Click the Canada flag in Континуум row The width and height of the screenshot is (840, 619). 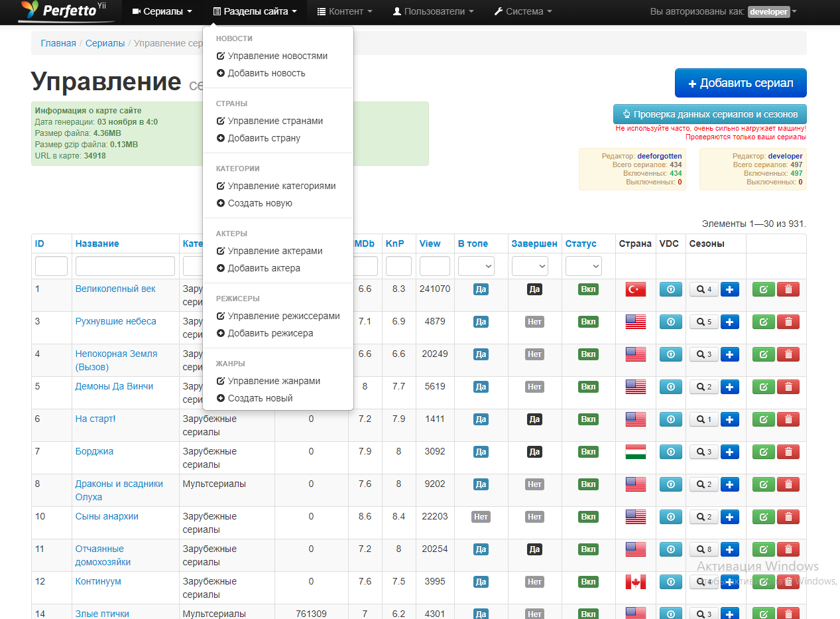(635, 582)
